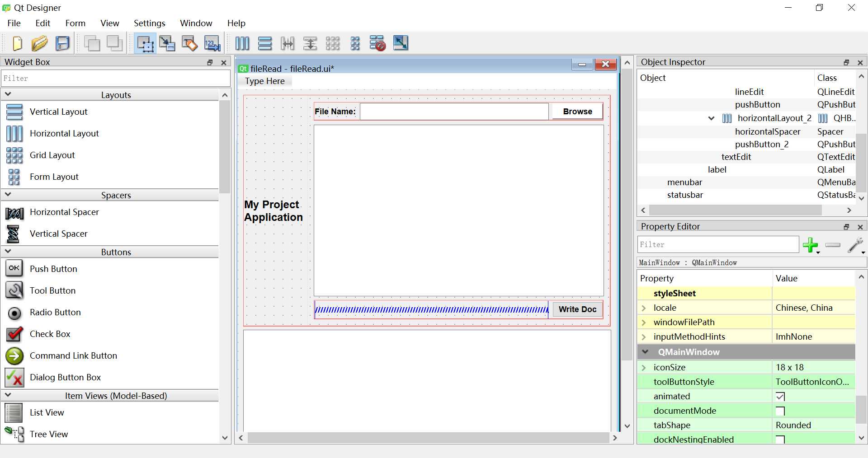This screenshot has width=868, height=458.
Task: Toggle the dockNestingEnabled property checkbox
Action: coord(780,439)
